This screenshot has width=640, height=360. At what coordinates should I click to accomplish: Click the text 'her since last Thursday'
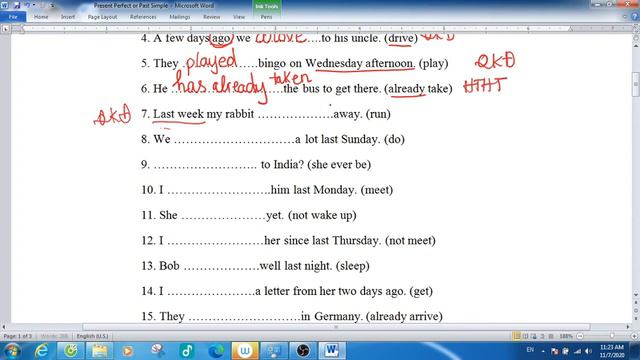[x=322, y=240]
